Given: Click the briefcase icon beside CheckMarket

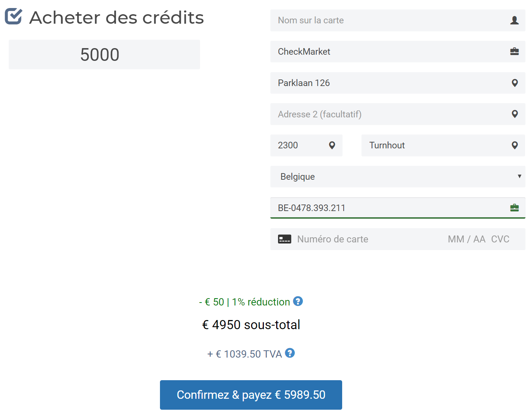Looking at the screenshot, I should click(x=514, y=51).
